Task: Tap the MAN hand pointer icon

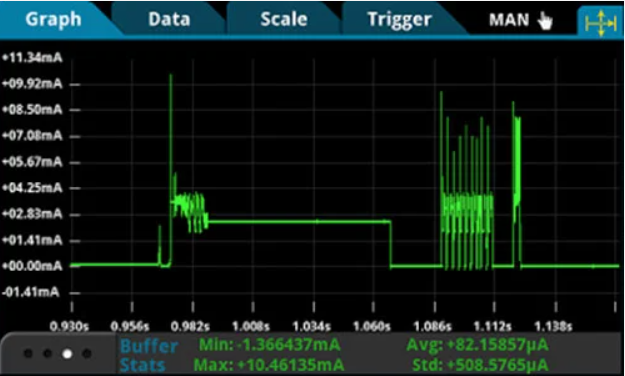Action: pos(544,20)
